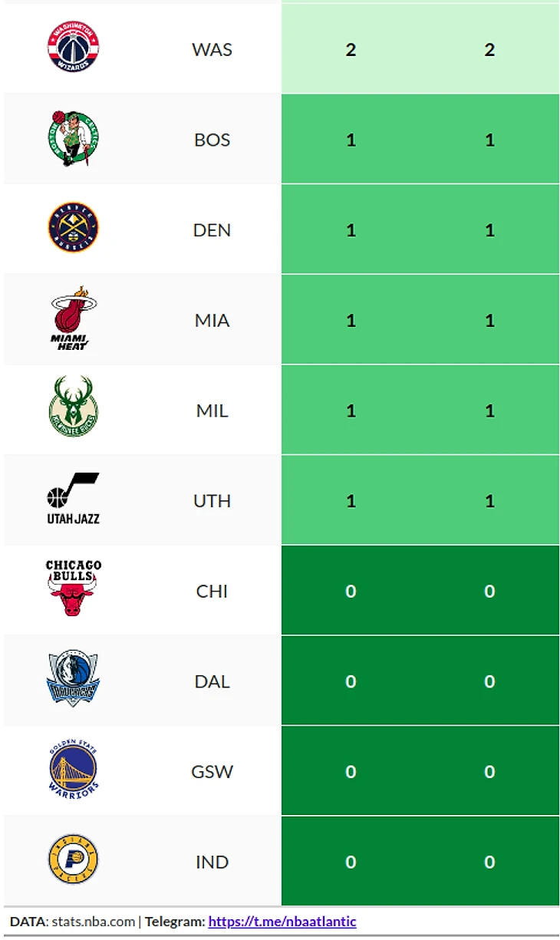Image resolution: width=560 pixels, height=940 pixels.
Task: Click the Washington Wizards logo
Action: click(x=73, y=48)
